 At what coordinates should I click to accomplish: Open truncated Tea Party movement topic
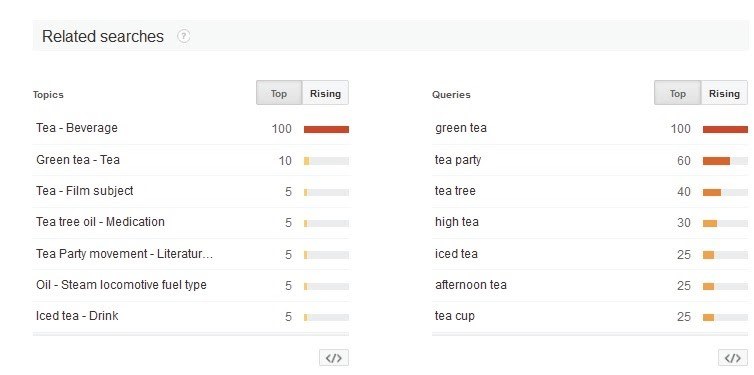click(x=124, y=254)
